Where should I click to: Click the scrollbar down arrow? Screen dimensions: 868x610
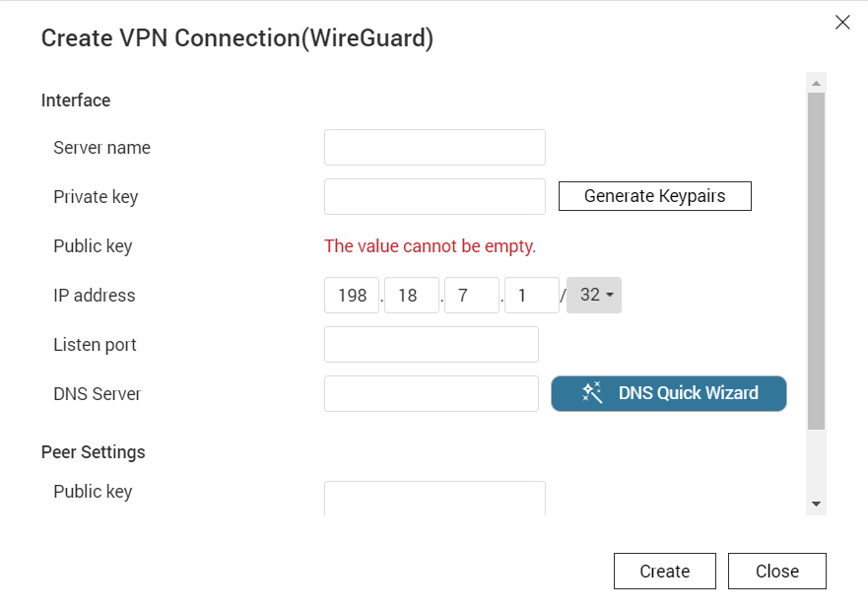[816, 504]
